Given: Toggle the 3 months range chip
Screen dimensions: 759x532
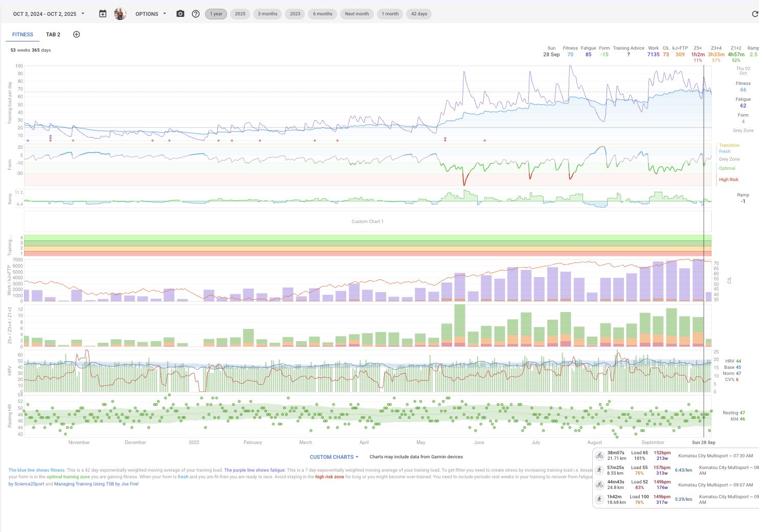Looking at the screenshot, I should pyautogui.click(x=267, y=14).
